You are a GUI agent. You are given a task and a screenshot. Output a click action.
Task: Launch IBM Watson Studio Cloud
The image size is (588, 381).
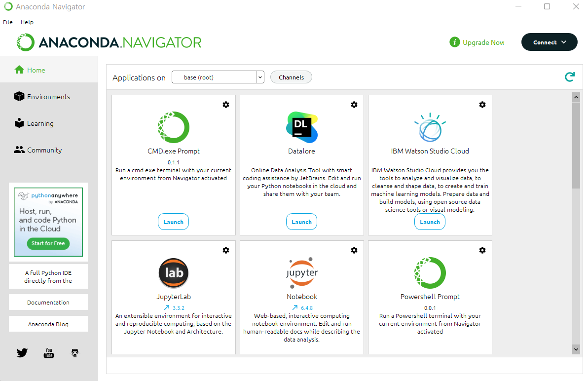tap(430, 222)
